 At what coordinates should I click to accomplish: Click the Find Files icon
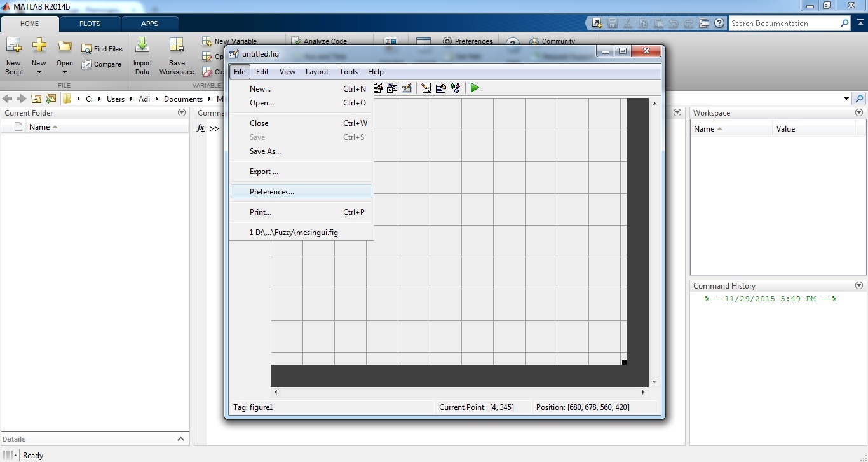pos(102,49)
